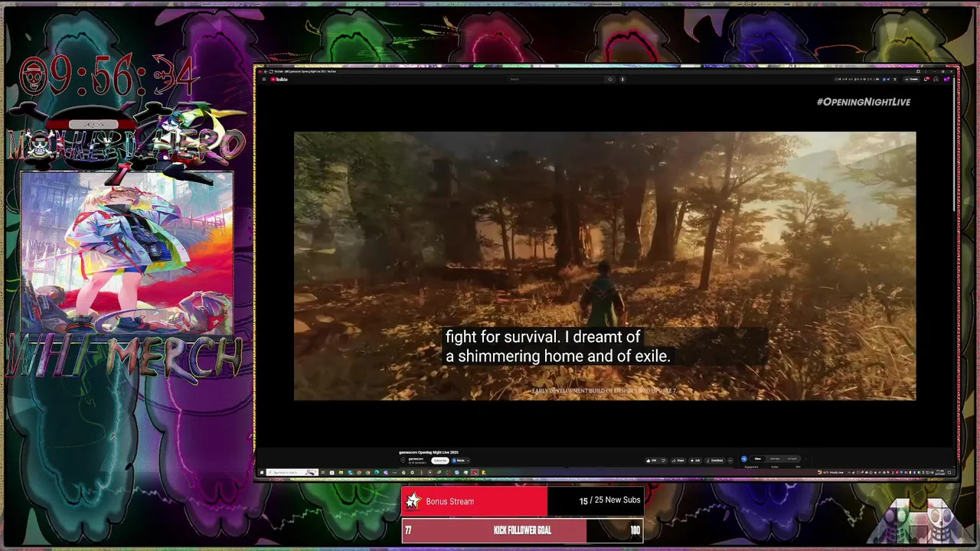Like the video with the thumbs-up button

[x=652, y=461]
